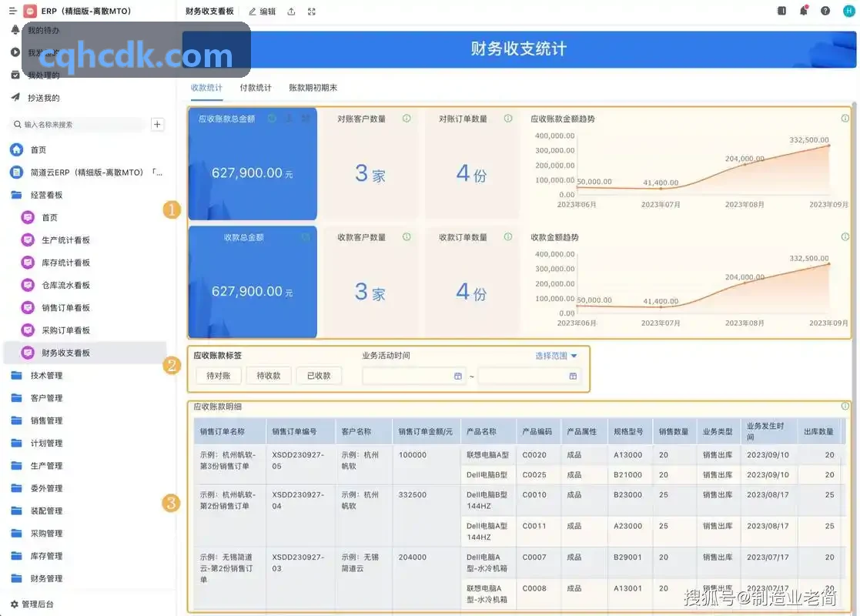The image size is (860, 616).
Task: Open the 采购管理 folder
Action: pos(47,533)
